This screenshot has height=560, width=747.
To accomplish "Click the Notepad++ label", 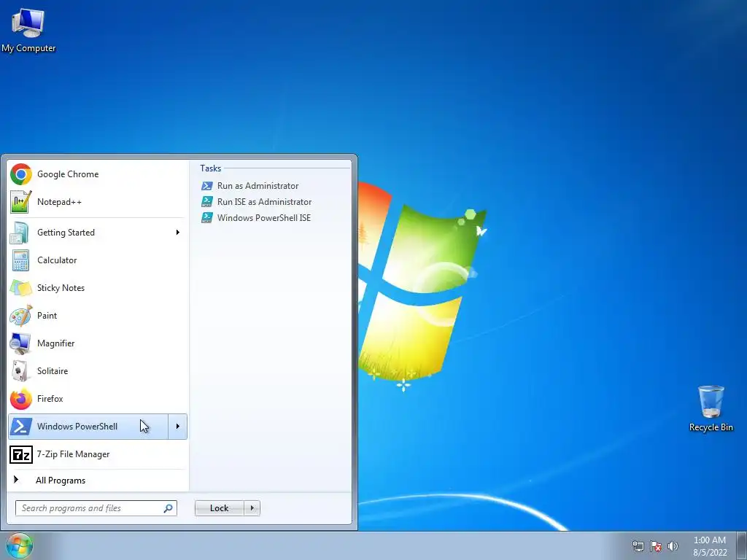I will click(x=60, y=202).
